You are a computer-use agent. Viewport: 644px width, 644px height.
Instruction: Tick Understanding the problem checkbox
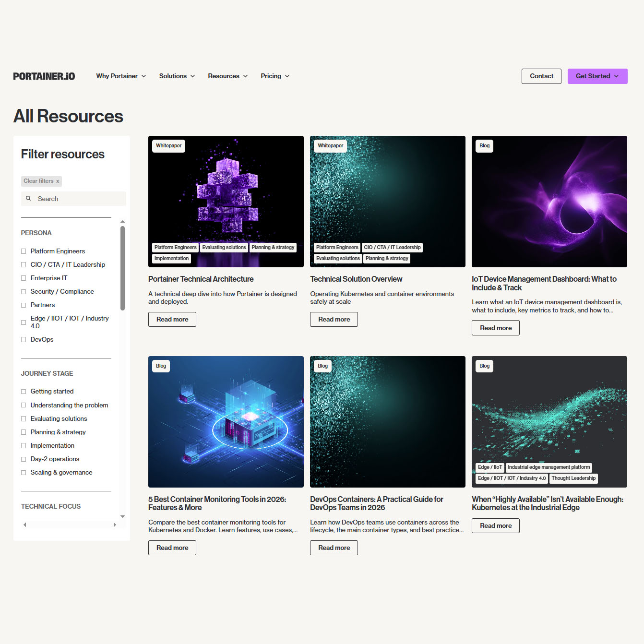[x=24, y=405]
